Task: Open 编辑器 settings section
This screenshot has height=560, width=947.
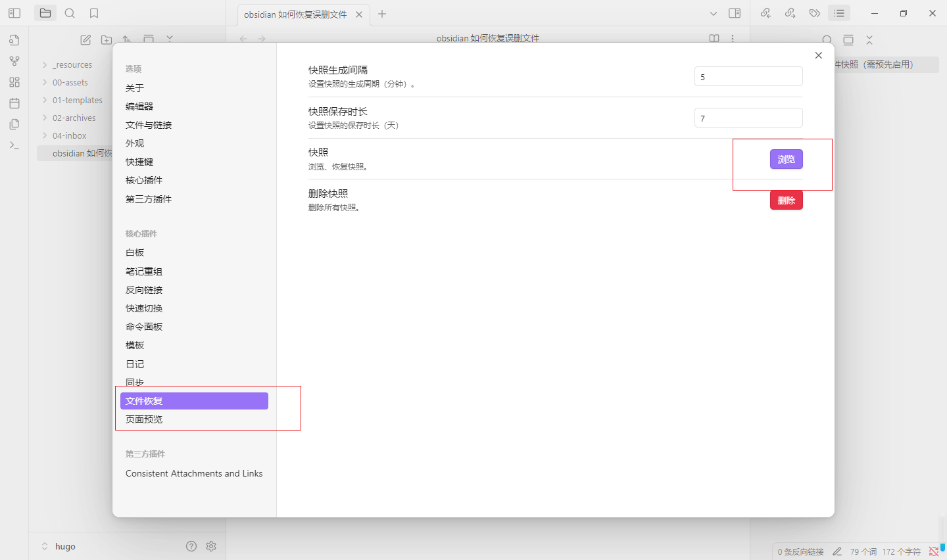Action: (x=194, y=106)
